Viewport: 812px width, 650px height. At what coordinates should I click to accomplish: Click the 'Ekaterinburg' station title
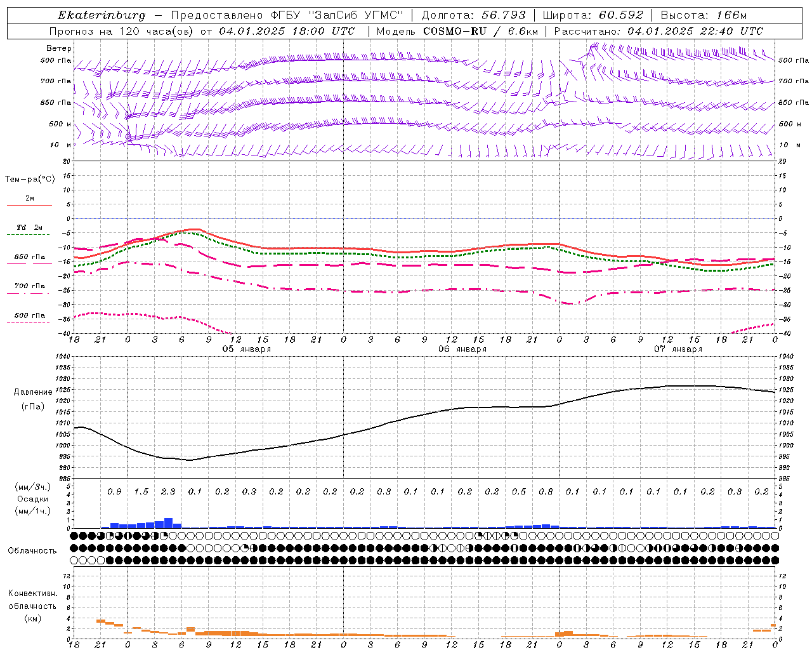(101, 15)
